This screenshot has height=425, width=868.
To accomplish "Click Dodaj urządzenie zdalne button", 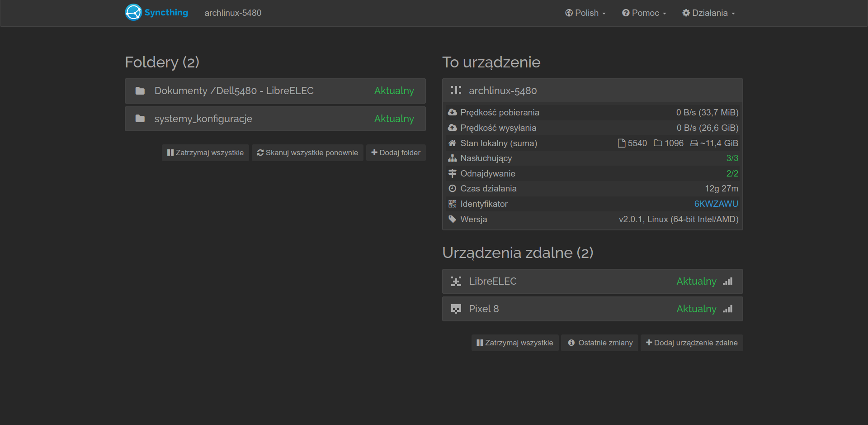I will pyautogui.click(x=692, y=343).
